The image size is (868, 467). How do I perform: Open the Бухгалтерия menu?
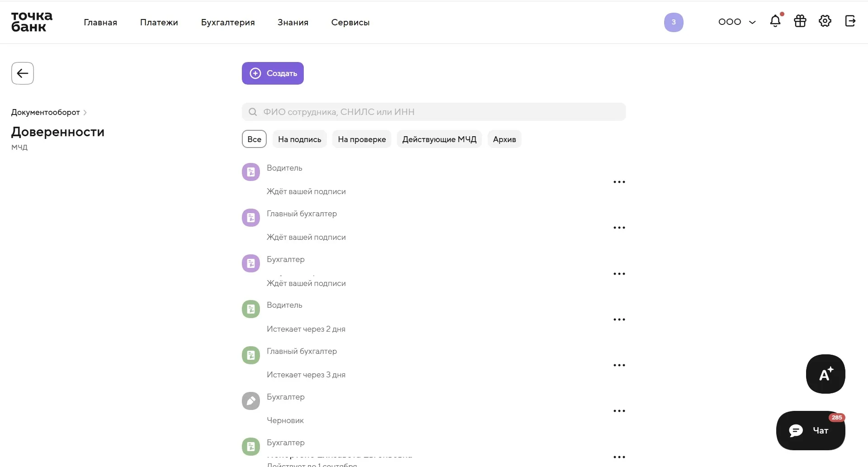tap(228, 22)
